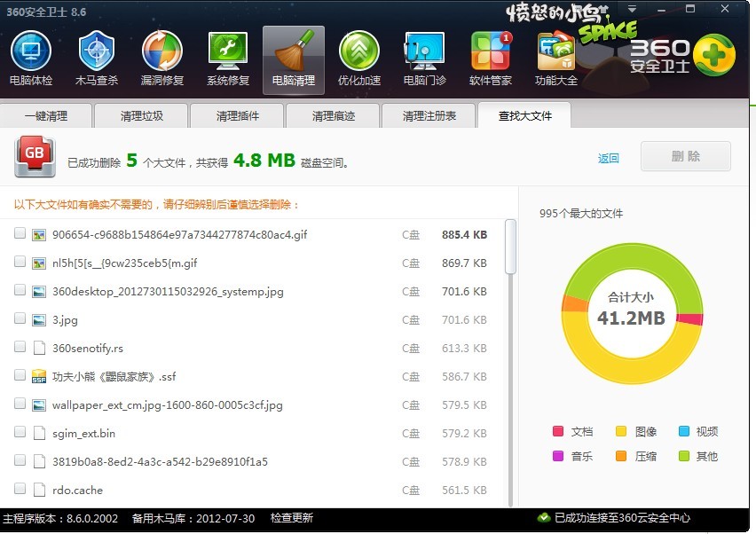Click the 文档 pink legend swatch
The height and width of the screenshot is (534, 756).
click(558, 431)
